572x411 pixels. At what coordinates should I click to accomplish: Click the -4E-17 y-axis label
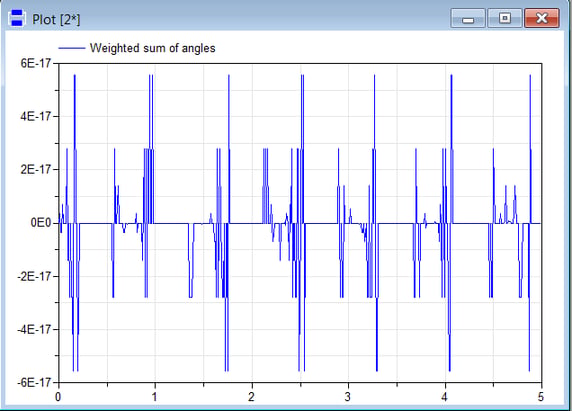pos(34,329)
